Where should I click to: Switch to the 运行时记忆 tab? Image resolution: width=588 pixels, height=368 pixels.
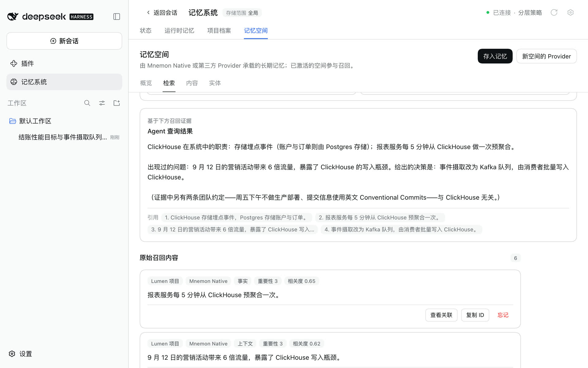[x=179, y=31]
